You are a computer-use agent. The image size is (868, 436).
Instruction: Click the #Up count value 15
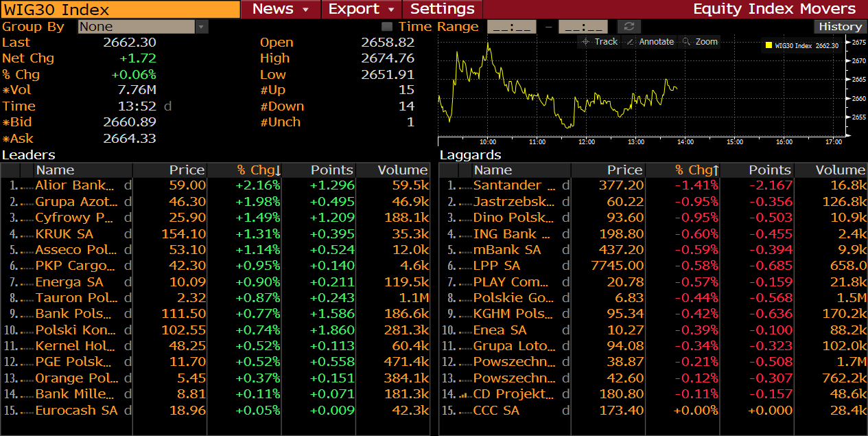[407, 90]
